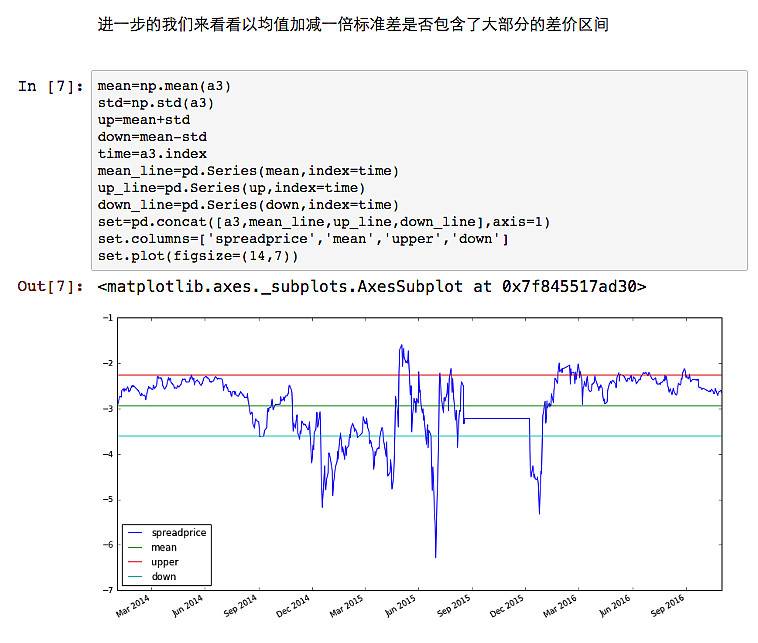Viewport: 758px width, 643px height.
Task: Click the blue spreadprice legend swatch
Action: tap(135, 533)
